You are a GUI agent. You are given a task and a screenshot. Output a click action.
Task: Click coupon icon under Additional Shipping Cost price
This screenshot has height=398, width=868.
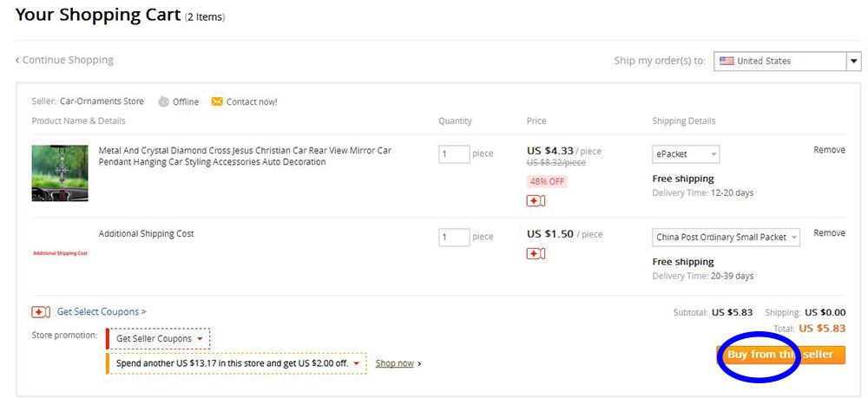tap(536, 253)
